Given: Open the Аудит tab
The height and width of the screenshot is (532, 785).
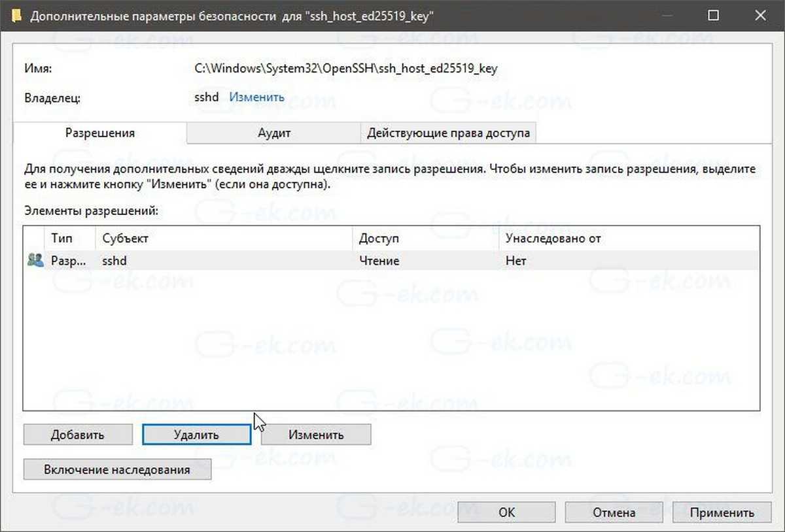Looking at the screenshot, I should pos(274,133).
